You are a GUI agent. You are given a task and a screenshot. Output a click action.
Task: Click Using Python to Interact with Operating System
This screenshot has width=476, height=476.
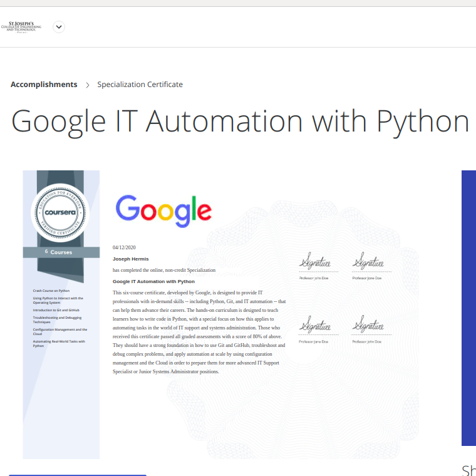[x=58, y=300]
